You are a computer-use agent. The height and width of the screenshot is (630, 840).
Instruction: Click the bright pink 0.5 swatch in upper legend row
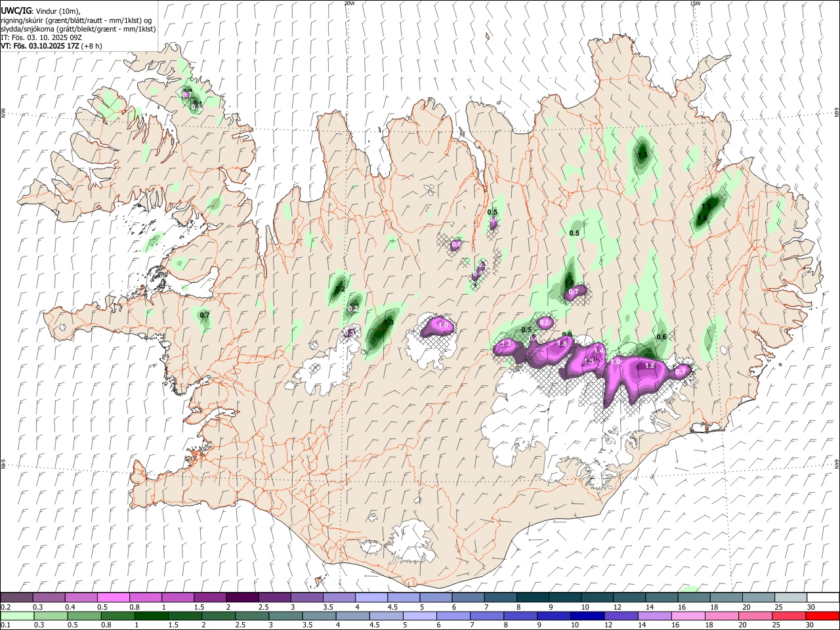point(113,598)
